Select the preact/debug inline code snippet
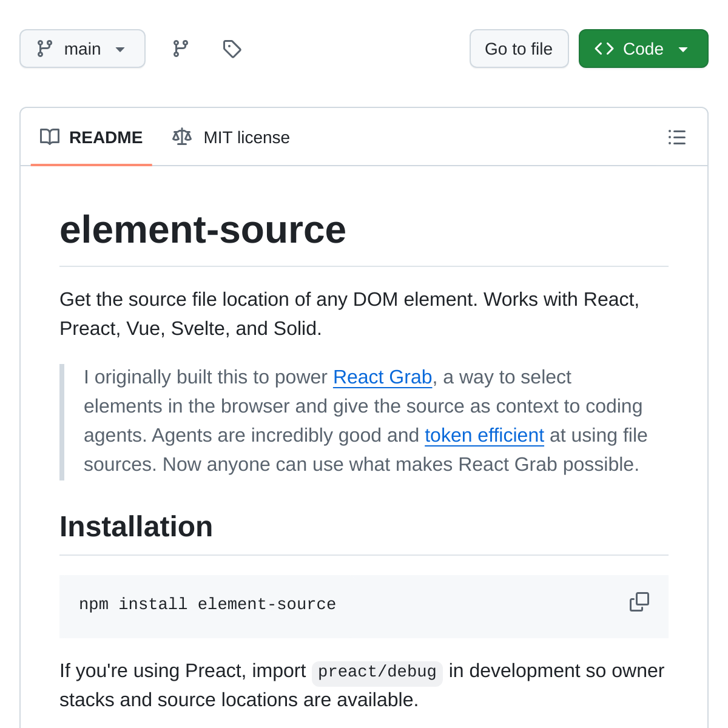The height and width of the screenshot is (728, 728). click(x=377, y=672)
